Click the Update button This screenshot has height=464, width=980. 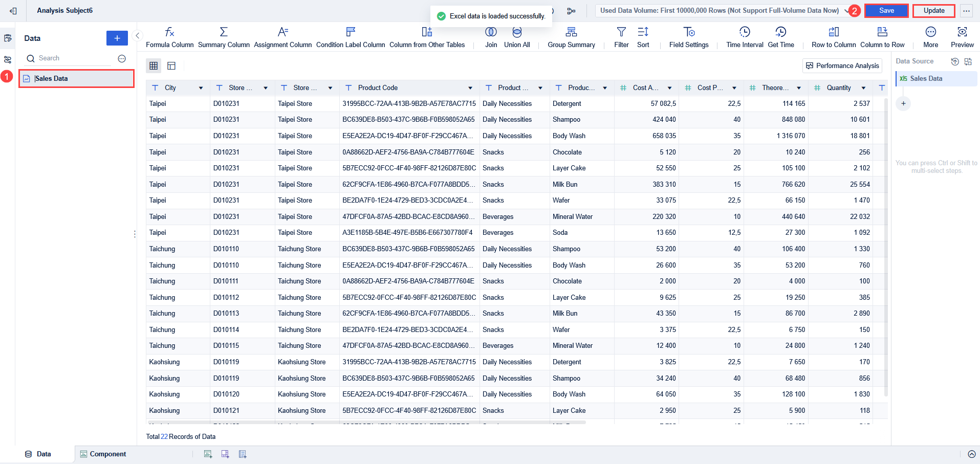[x=934, y=11]
